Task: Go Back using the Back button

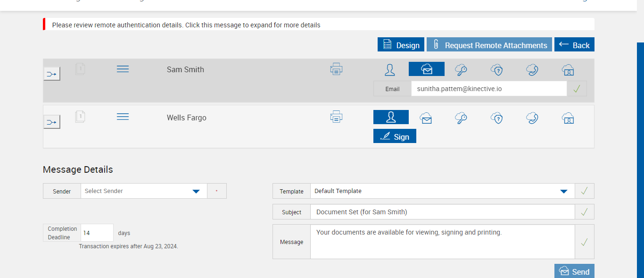Action: click(574, 45)
